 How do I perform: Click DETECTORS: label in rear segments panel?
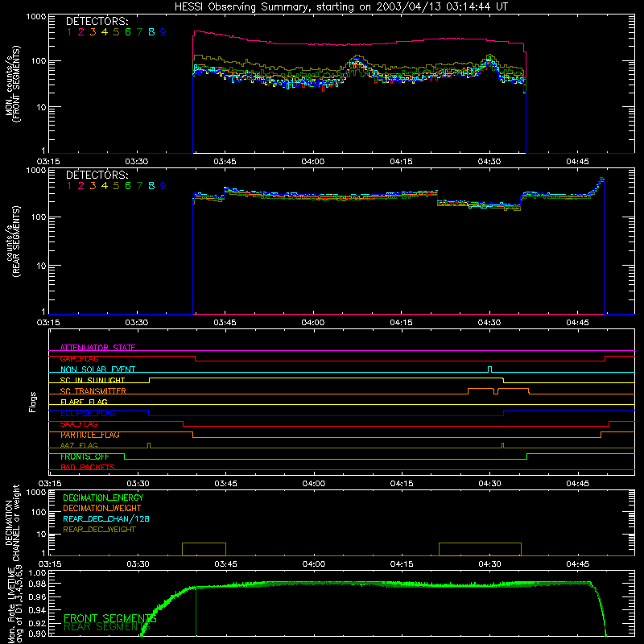[x=97, y=175]
